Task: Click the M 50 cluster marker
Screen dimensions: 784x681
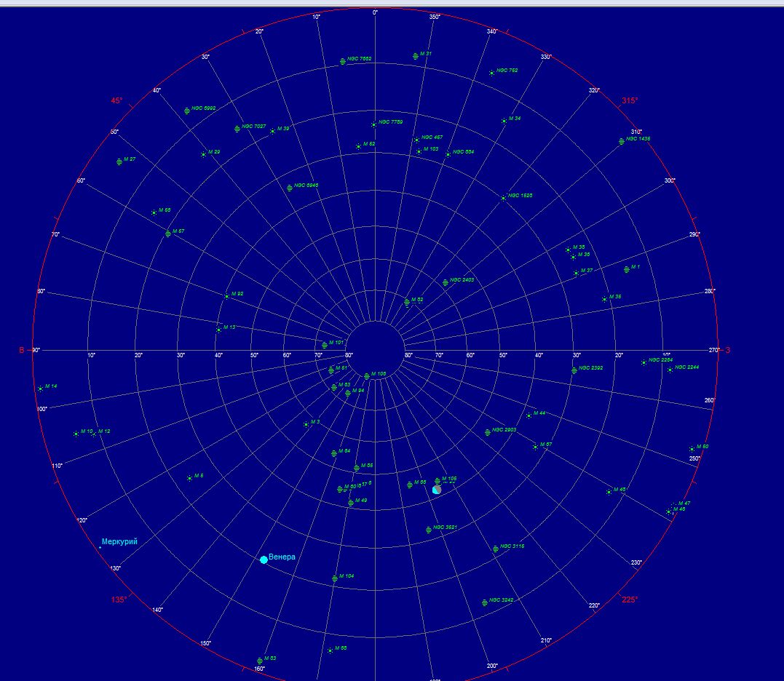Action: 692,449
